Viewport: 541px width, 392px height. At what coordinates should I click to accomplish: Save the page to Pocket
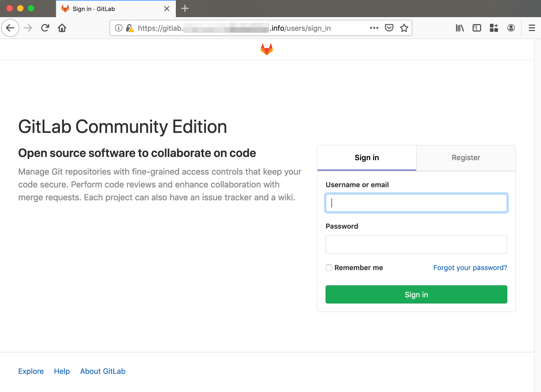tap(389, 28)
